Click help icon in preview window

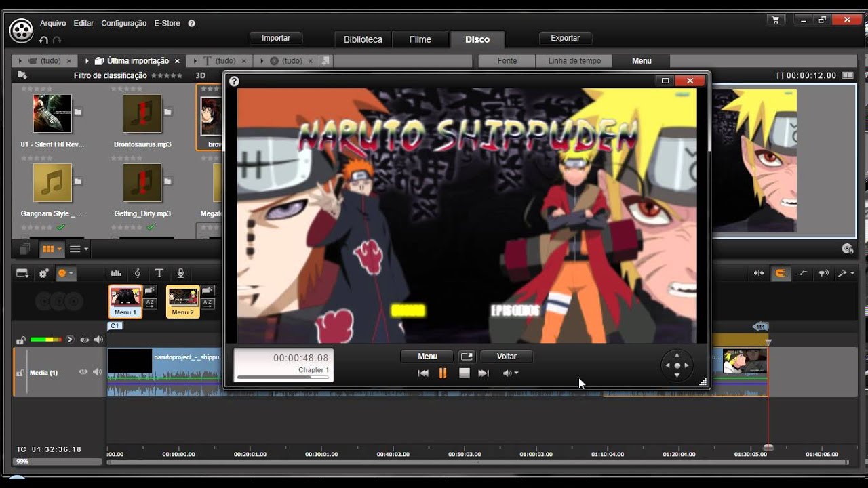tap(234, 81)
